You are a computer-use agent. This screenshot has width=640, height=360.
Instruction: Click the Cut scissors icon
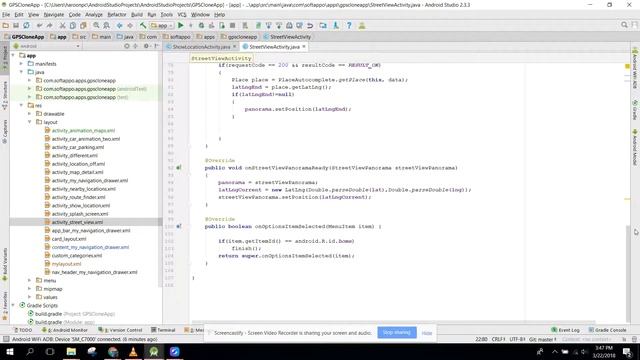(x=62, y=25)
